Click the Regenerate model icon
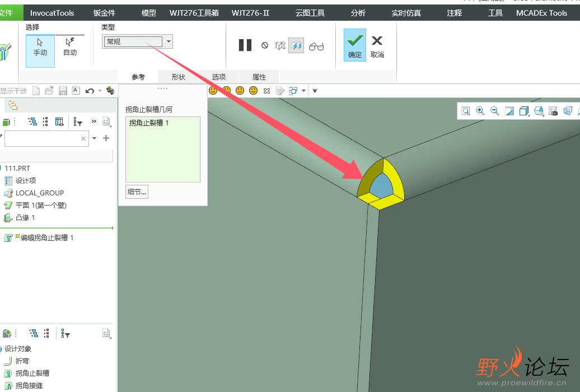 (x=110, y=90)
